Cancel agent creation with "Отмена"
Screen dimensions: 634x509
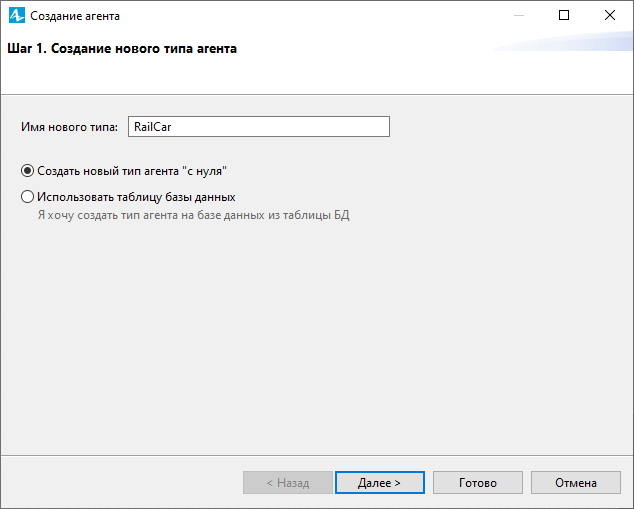pyautogui.click(x=575, y=482)
